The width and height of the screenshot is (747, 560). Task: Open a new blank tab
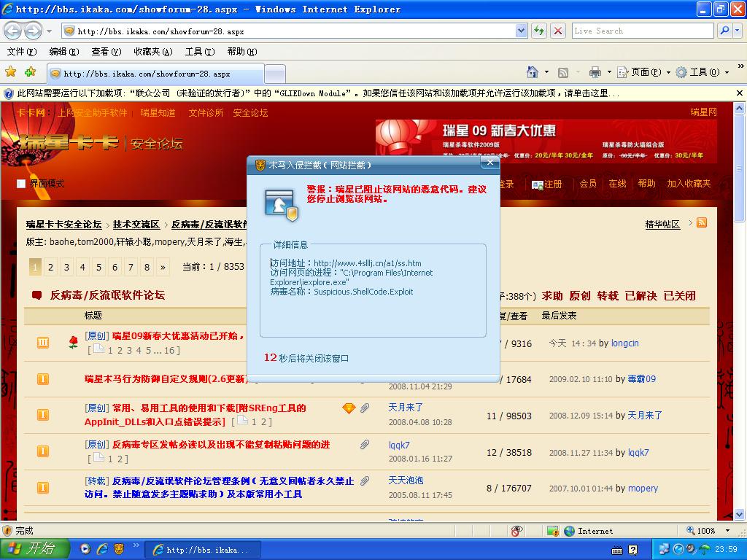[x=275, y=74]
